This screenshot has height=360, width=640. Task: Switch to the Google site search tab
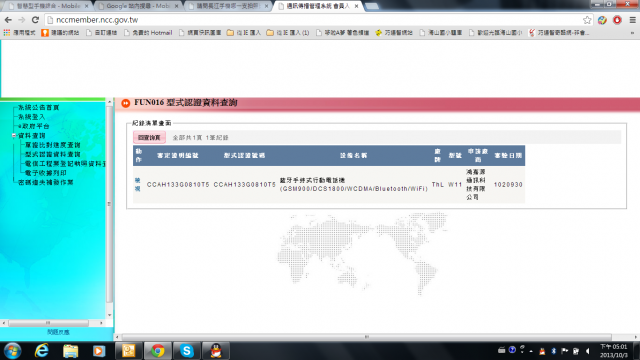138,6
